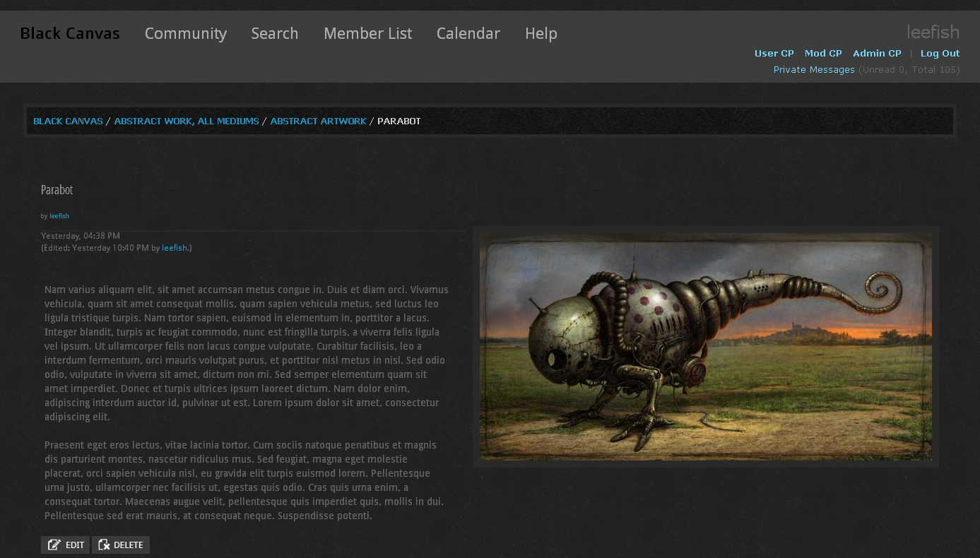
Task: Open the Help section
Action: pos(541,33)
